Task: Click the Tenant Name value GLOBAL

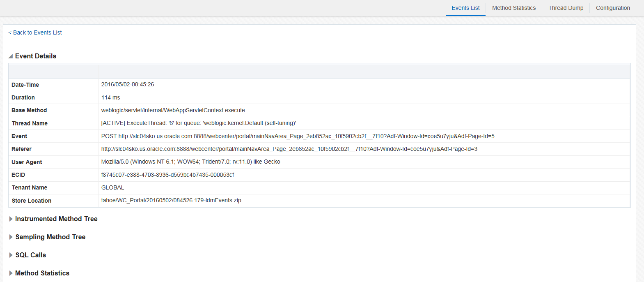Action: pos(113,187)
